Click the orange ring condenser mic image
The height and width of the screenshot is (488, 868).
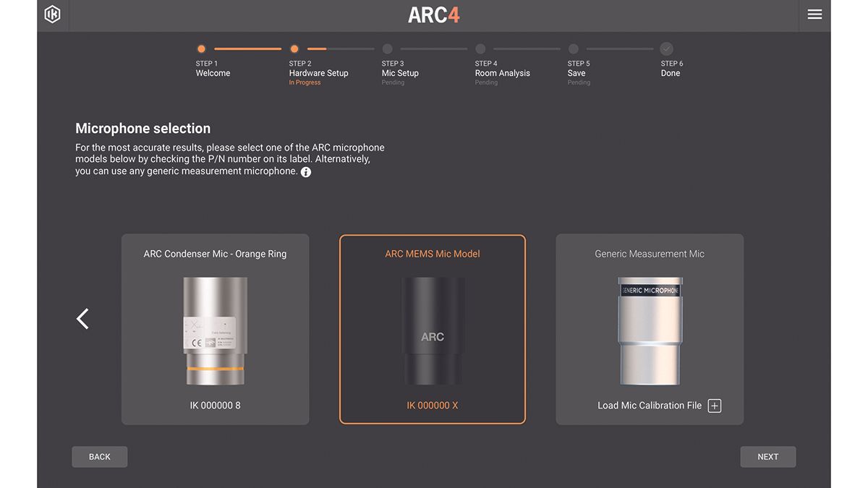tap(216, 331)
